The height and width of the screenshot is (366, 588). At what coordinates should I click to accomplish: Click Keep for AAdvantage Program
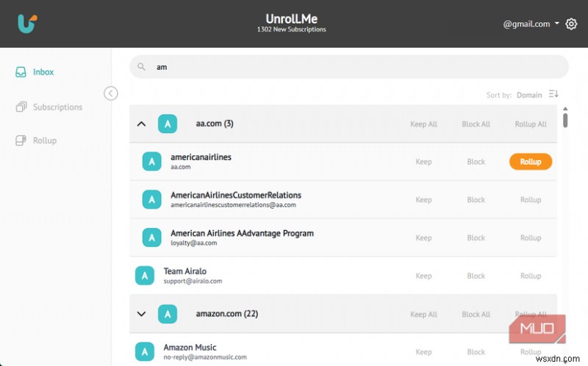click(424, 237)
